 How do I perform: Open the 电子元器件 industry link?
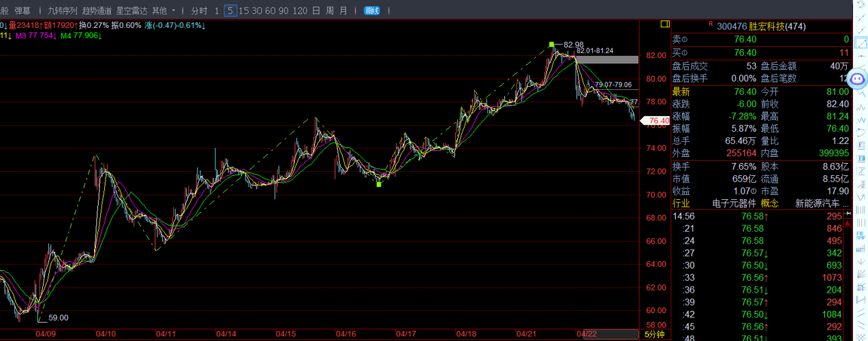click(x=734, y=203)
